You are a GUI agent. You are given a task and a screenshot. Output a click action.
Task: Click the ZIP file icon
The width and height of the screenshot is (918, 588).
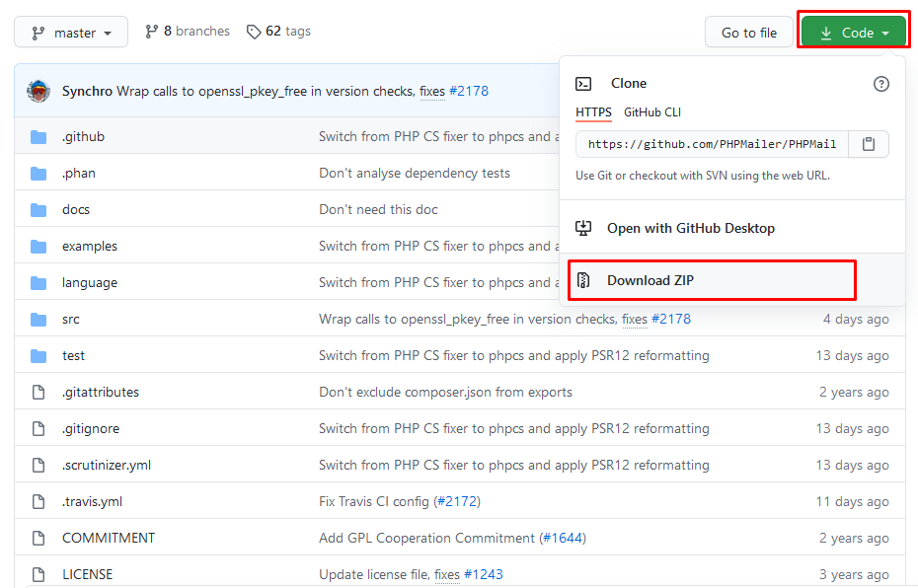[x=583, y=281]
